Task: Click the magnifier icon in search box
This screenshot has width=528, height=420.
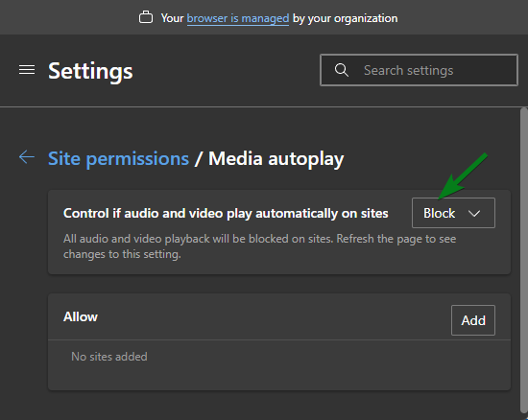Action: pyautogui.click(x=341, y=70)
